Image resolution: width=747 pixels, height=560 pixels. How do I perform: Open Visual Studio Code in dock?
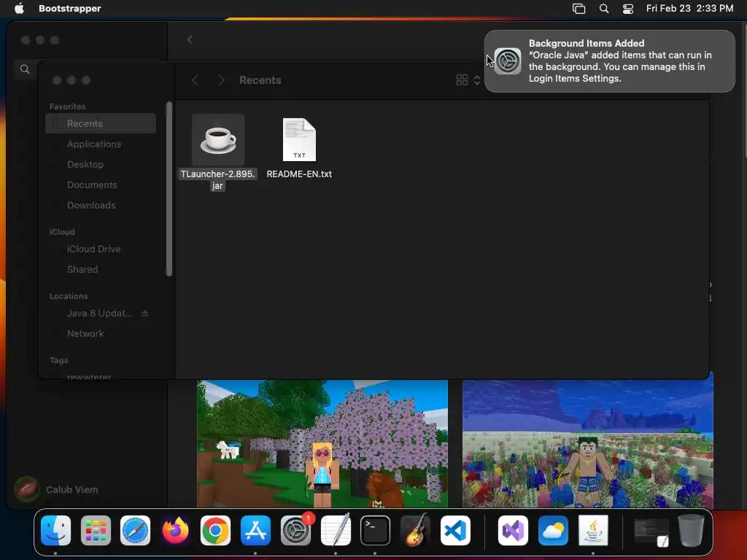455,531
